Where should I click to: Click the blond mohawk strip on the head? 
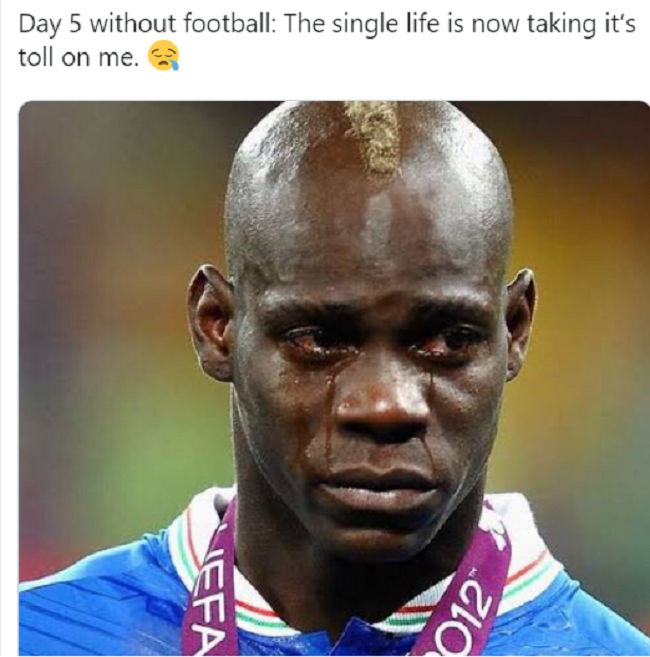[374, 137]
